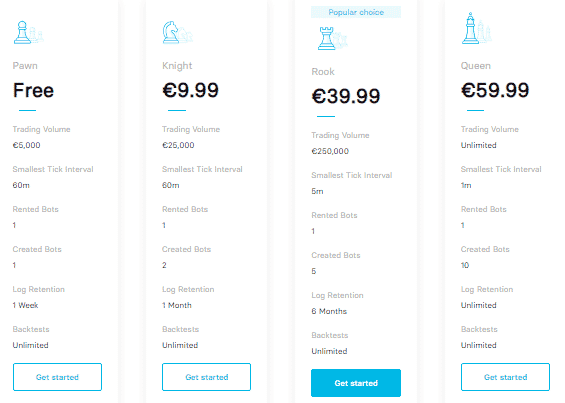Click the Pawn plan title
The width and height of the screenshot is (565, 403).
coord(25,66)
